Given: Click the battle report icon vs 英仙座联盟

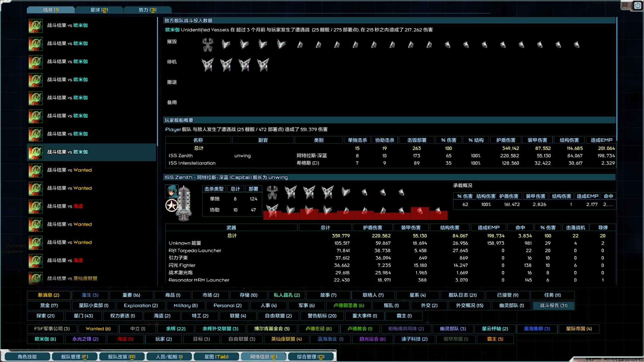Looking at the screenshot, I should click(x=36, y=279).
